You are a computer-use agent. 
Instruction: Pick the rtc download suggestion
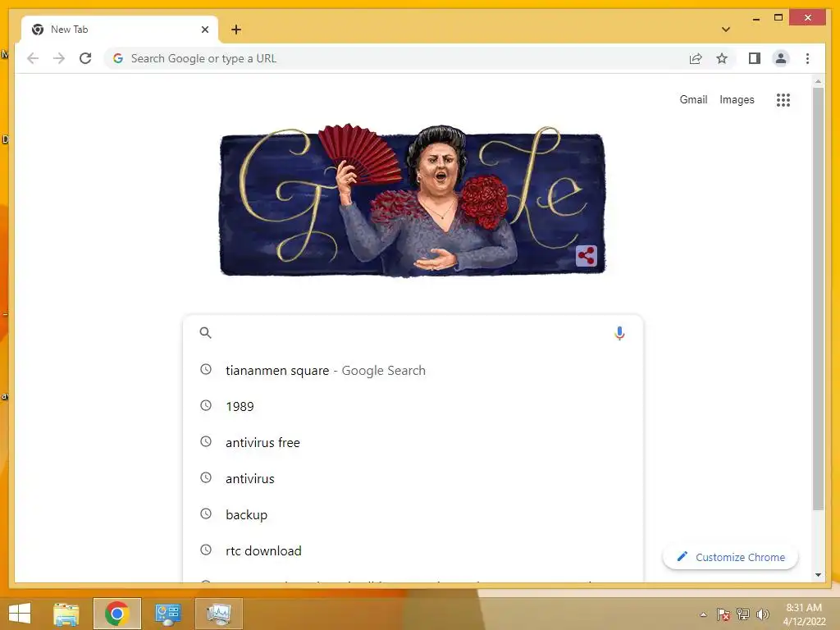pos(413,550)
